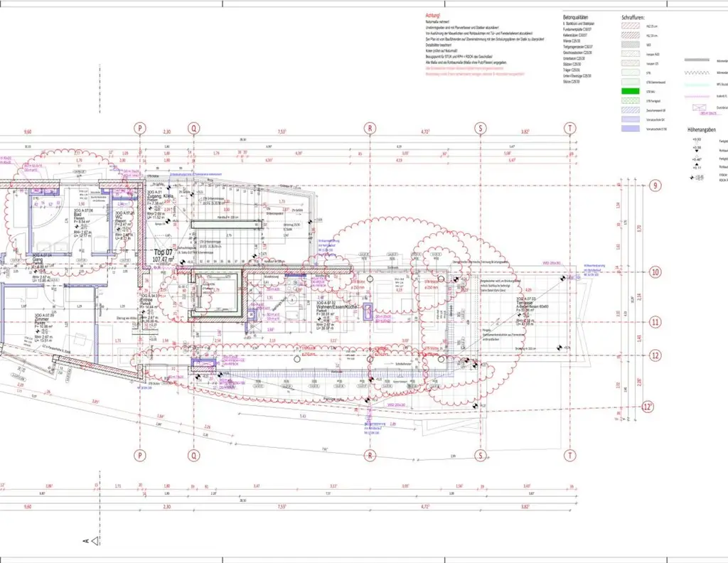Select the thick grey line legend sample
Image resolution: width=728 pixels, height=563 pixels.
coord(697,60)
